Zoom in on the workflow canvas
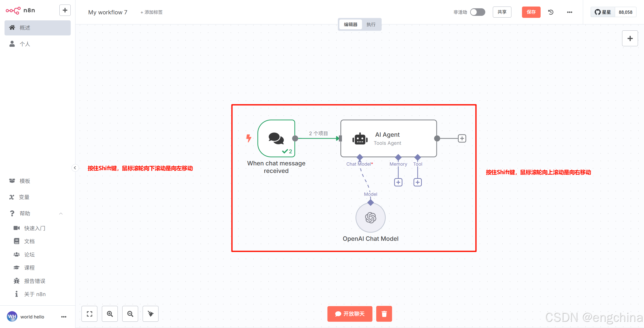The width and height of the screenshot is (644, 328). (x=110, y=314)
